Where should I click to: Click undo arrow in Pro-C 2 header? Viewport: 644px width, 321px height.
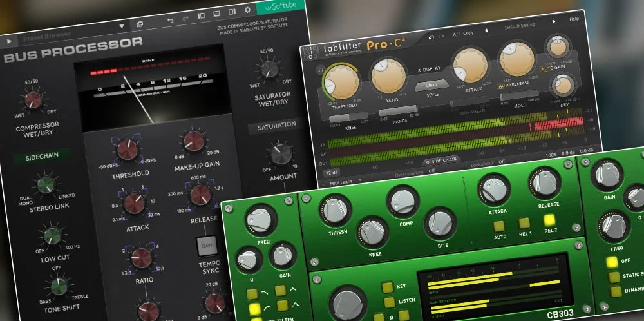click(431, 37)
